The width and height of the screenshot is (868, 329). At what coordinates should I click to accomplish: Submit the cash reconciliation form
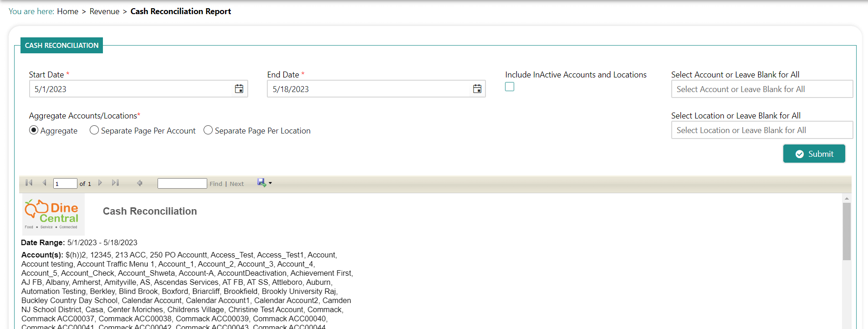pos(814,154)
